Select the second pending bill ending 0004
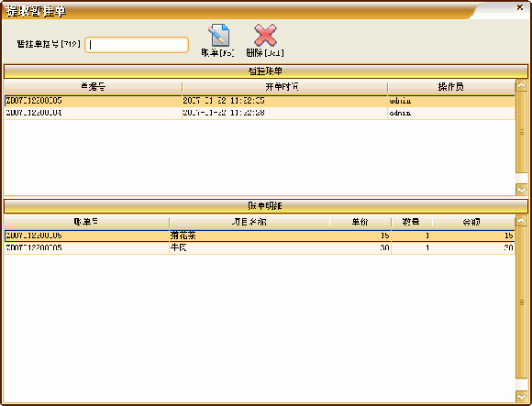Image resolution: width=532 pixels, height=406 pixels. pos(260,114)
